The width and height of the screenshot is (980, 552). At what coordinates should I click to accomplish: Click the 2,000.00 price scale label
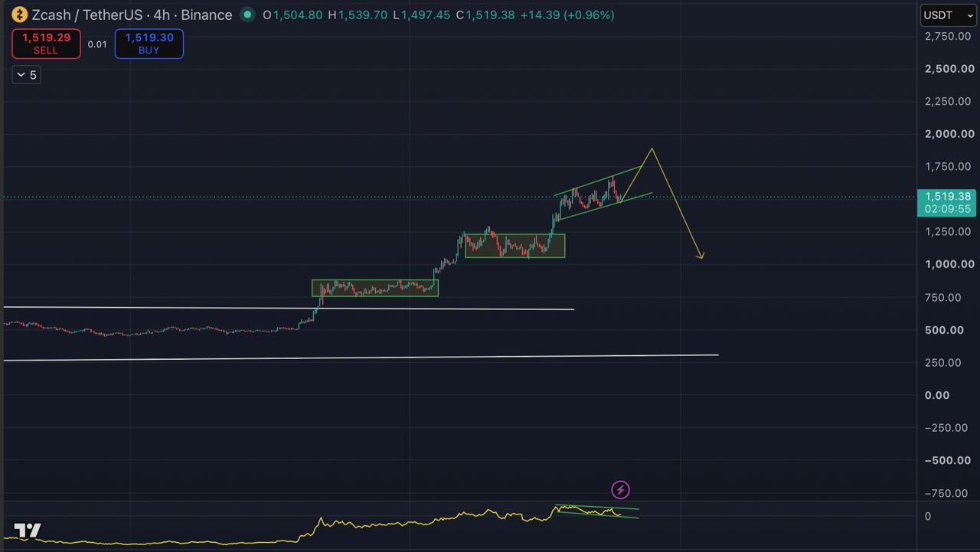(950, 134)
